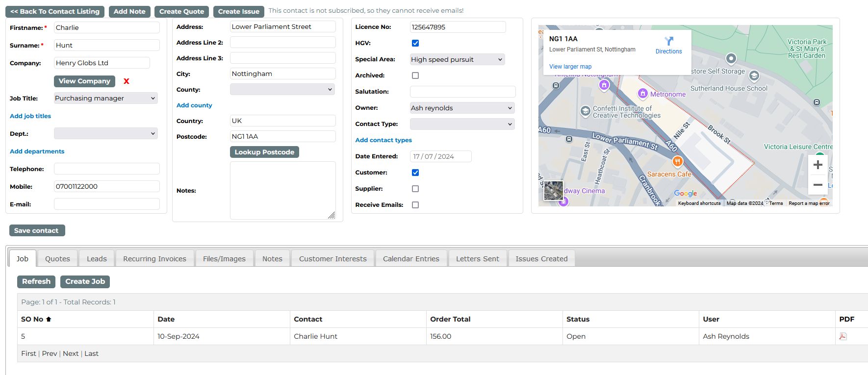Image resolution: width=868 pixels, height=375 pixels.
Task: Click the red X beside View Company
Action: [127, 81]
